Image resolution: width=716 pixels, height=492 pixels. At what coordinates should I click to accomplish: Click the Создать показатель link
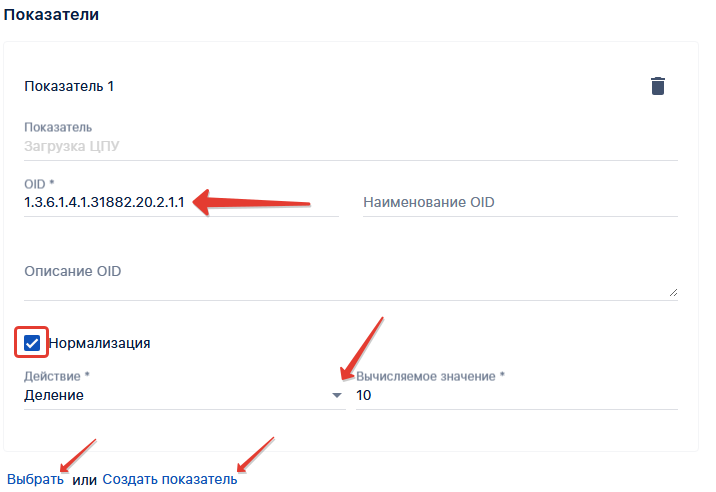[169, 480]
